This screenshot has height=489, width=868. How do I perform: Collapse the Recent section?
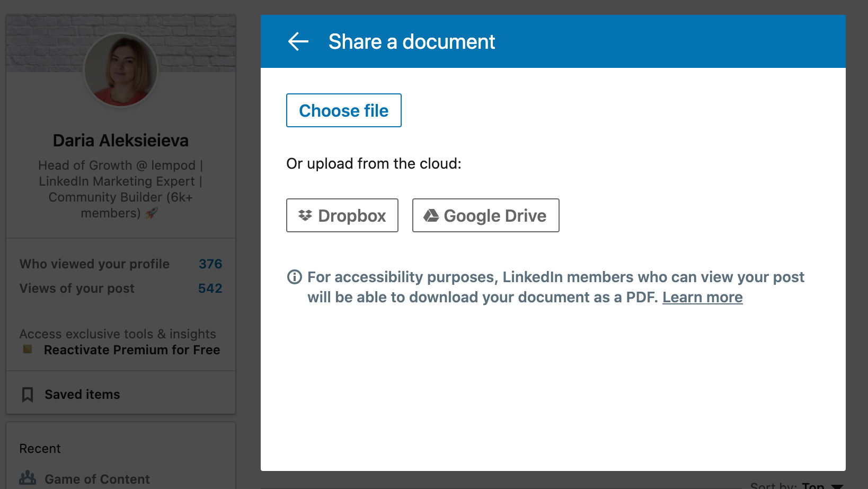(x=39, y=448)
